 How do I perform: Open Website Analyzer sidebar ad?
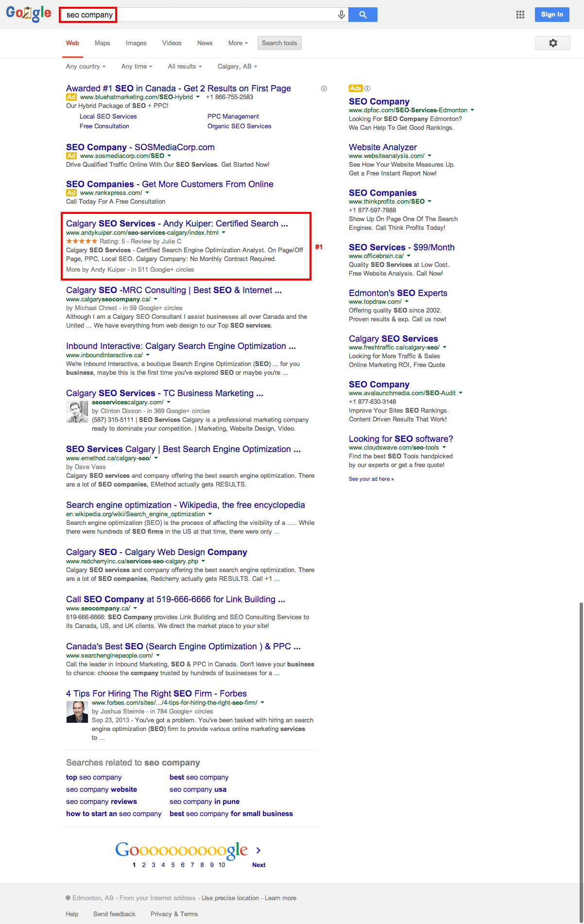click(x=383, y=147)
